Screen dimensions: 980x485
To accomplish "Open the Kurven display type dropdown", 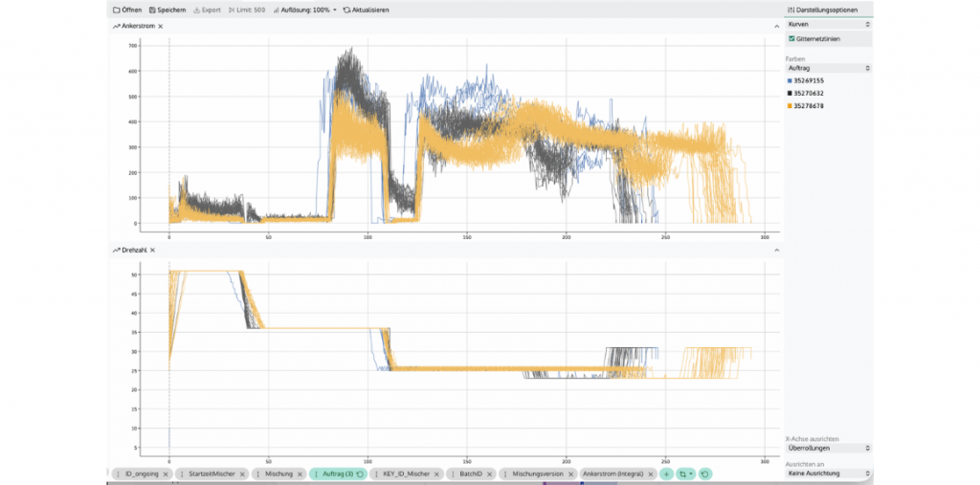I will [x=828, y=24].
